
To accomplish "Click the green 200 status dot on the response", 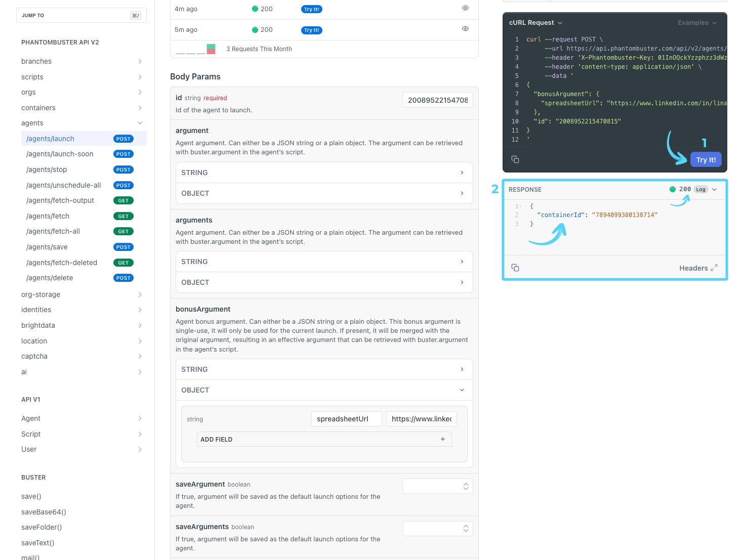I will (673, 189).
